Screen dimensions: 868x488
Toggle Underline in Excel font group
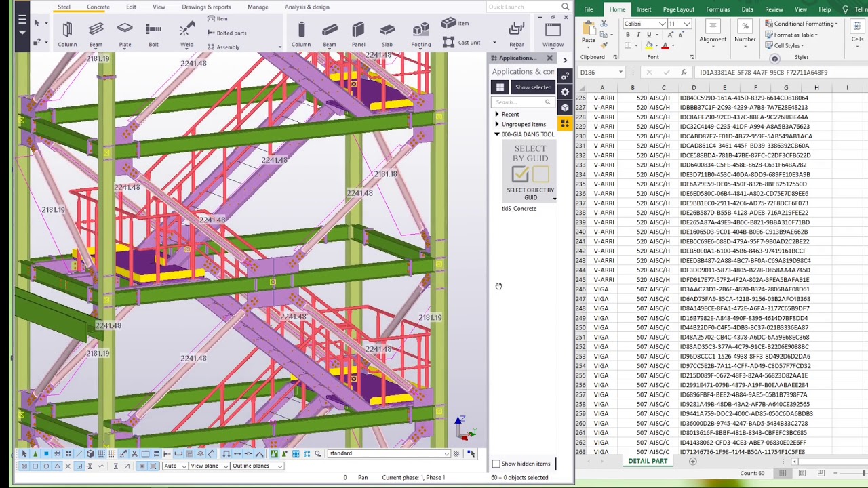[648, 35]
